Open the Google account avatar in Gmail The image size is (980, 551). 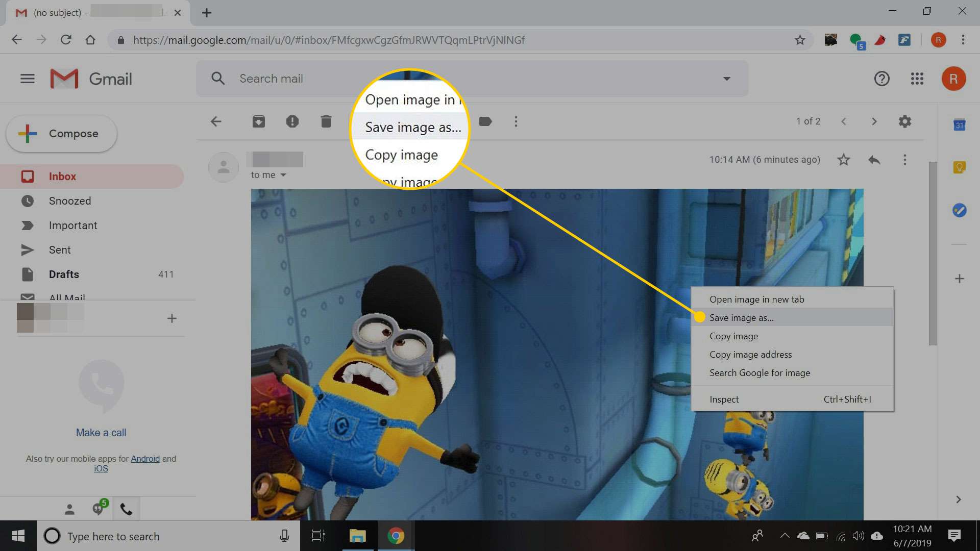pyautogui.click(x=953, y=79)
